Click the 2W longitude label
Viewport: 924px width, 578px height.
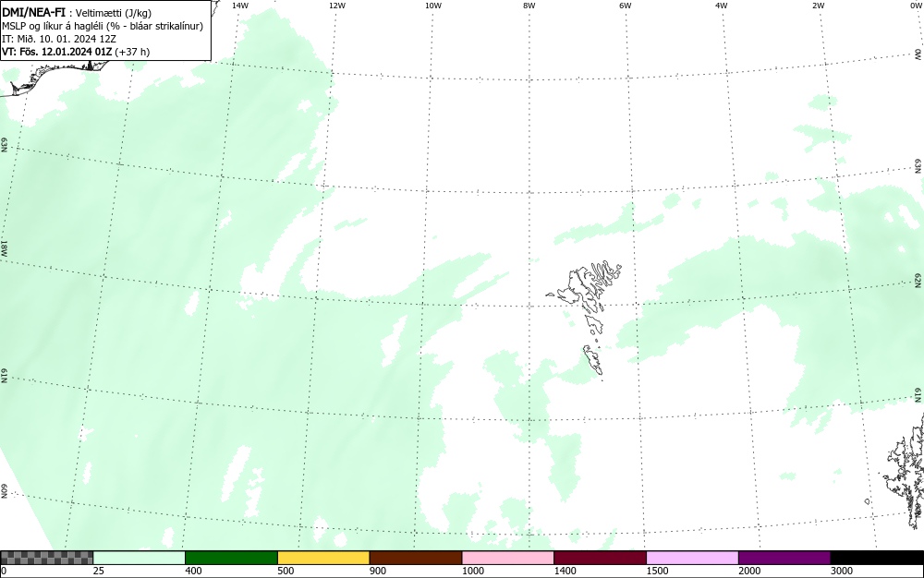click(x=818, y=6)
